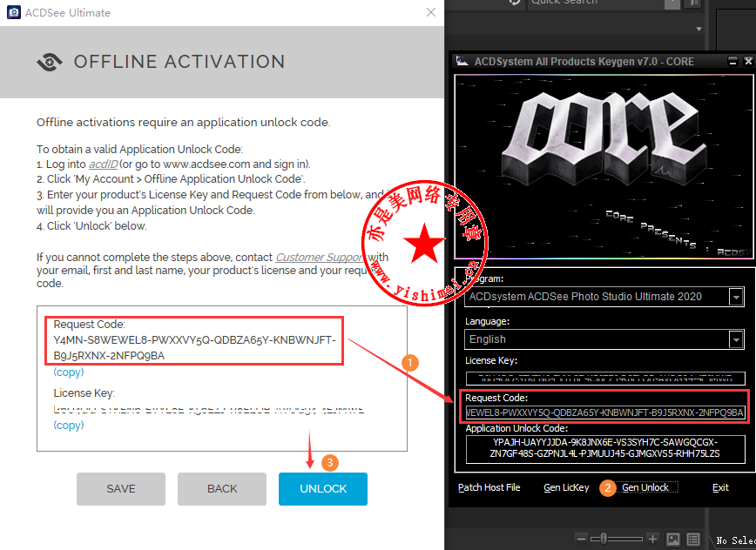Minimize the Keygen window

(732, 61)
